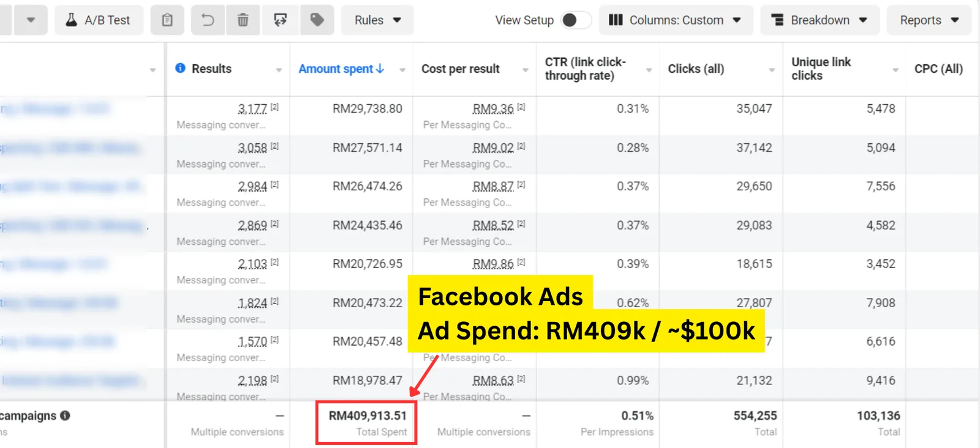
Task: Open Columns: Custom dropdown
Action: pyautogui.click(x=676, y=20)
